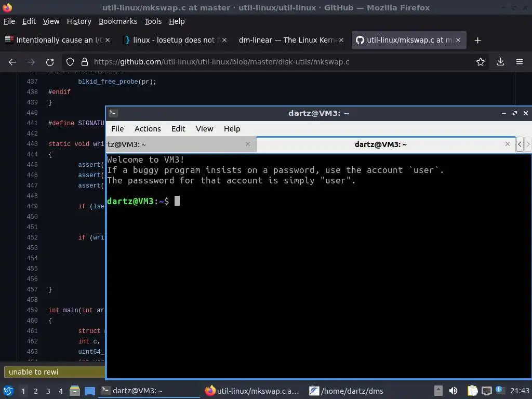Click the 'unable to rewi' find bar field

[x=54, y=372]
